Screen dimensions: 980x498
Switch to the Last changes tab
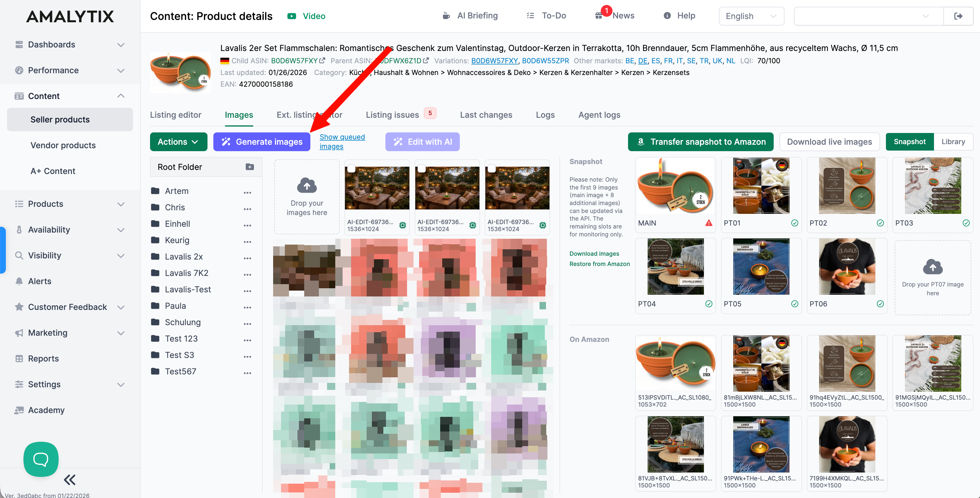pyautogui.click(x=486, y=115)
